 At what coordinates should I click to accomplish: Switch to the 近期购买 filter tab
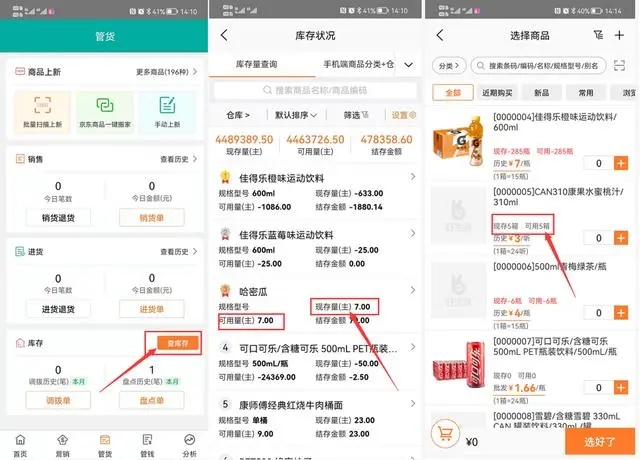tap(497, 93)
